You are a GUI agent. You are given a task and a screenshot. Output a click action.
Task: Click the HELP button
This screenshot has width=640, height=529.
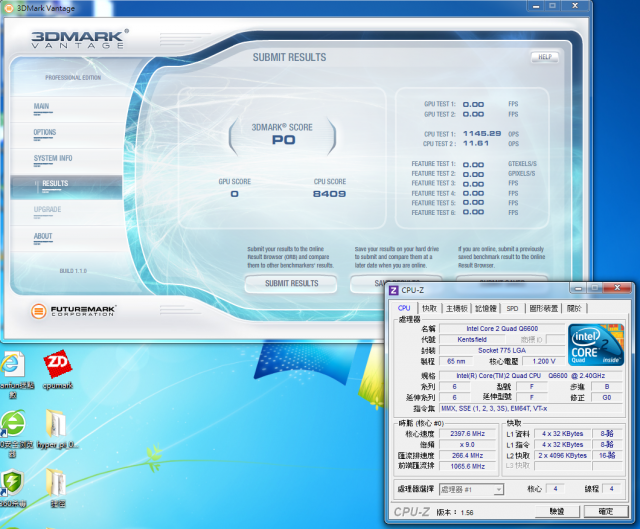click(x=544, y=57)
